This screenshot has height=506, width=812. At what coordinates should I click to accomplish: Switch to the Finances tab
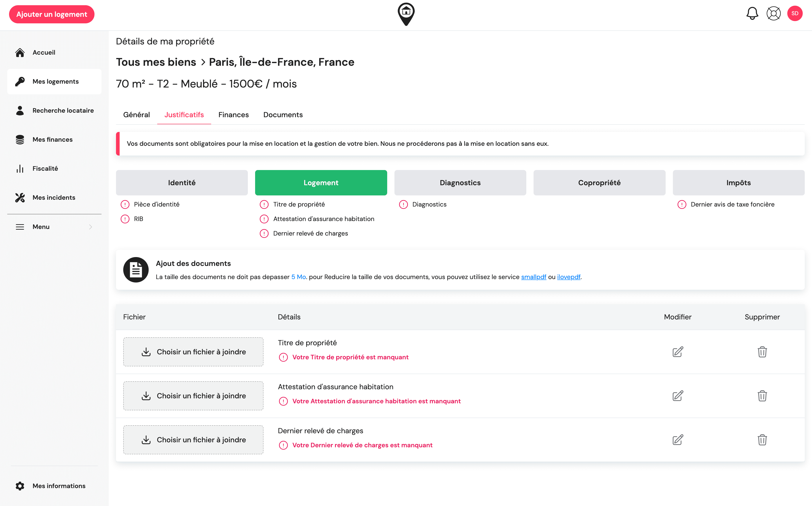tap(233, 114)
